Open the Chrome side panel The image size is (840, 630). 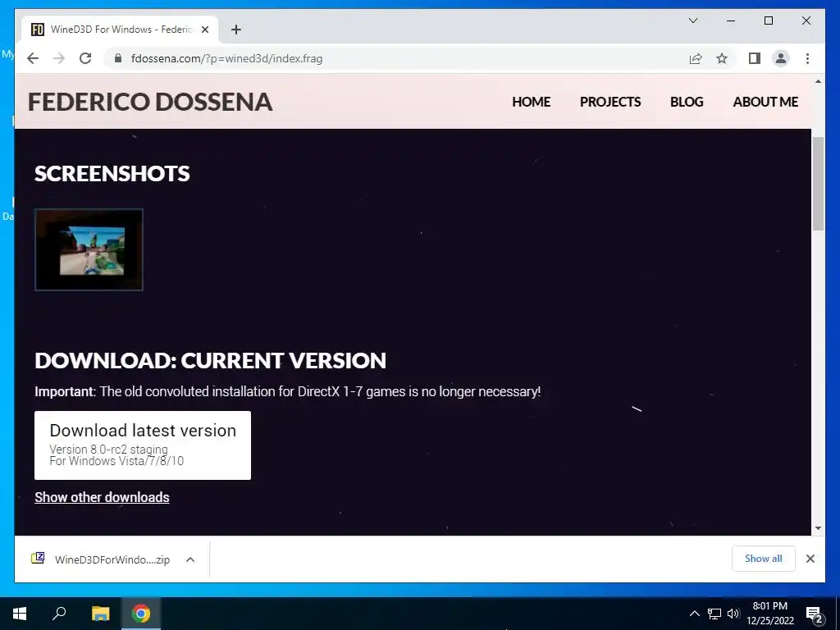[x=755, y=58]
